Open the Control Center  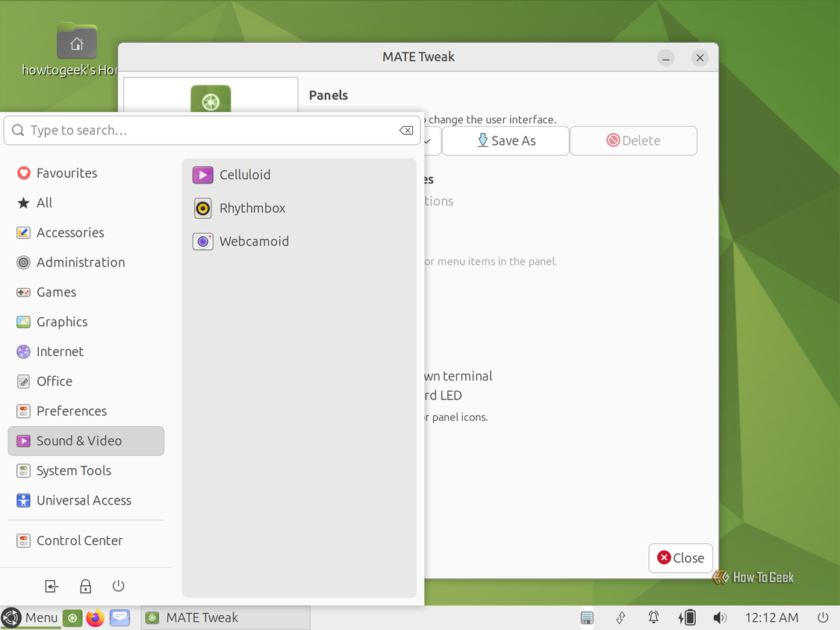coord(86,540)
